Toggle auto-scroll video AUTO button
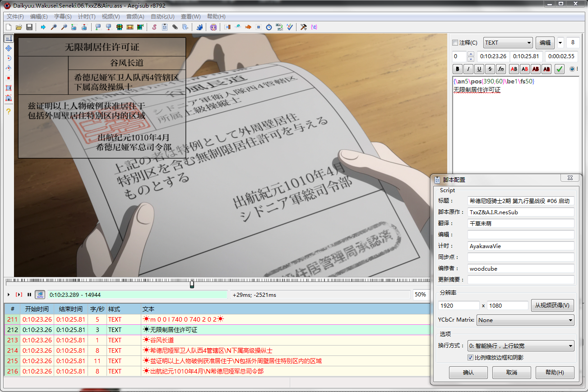The image size is (588, 392). pos(40,295)
